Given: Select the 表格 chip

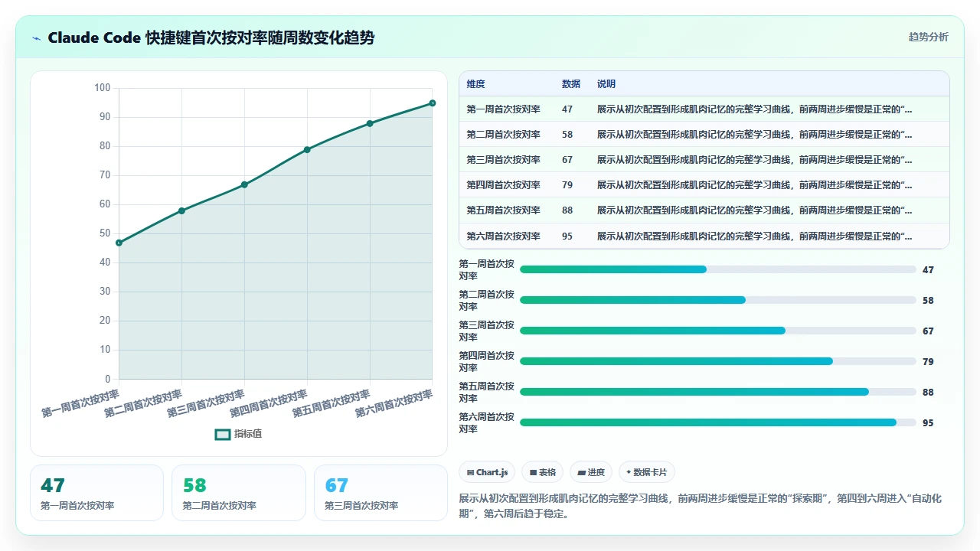Looking at the screenshot, I should (543, 472).
